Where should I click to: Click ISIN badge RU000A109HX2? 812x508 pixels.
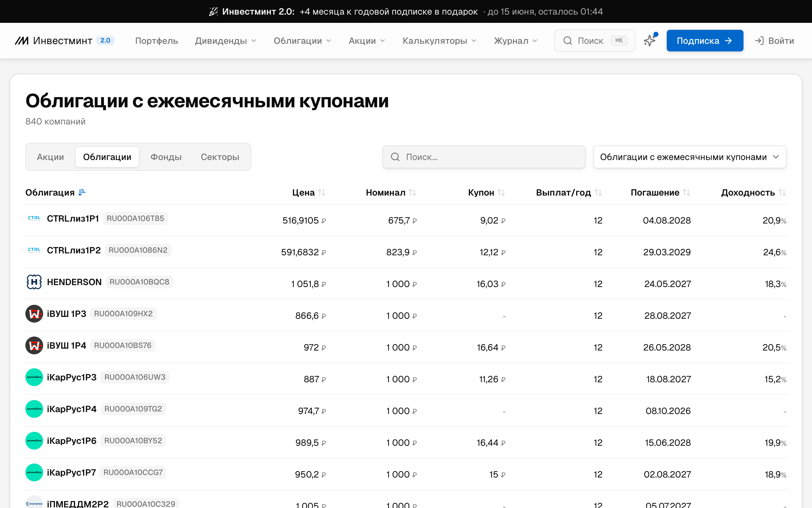click(x=123, y=313)
